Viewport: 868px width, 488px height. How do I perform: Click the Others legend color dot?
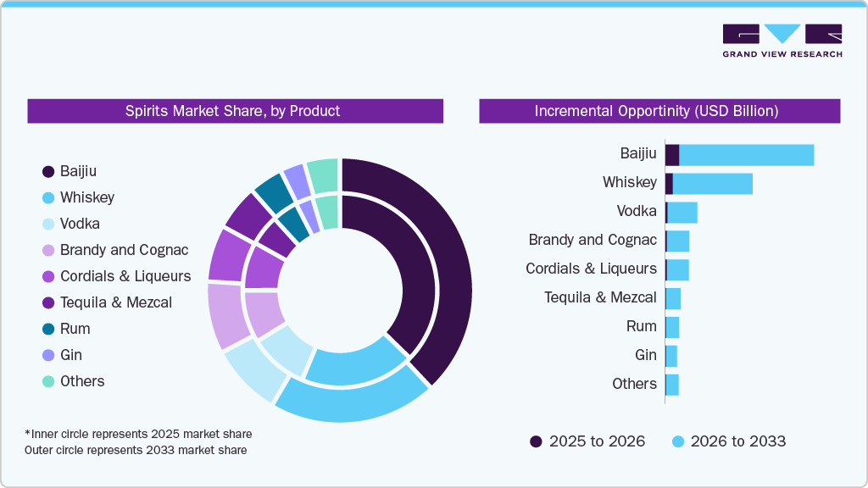click(48, 381)
